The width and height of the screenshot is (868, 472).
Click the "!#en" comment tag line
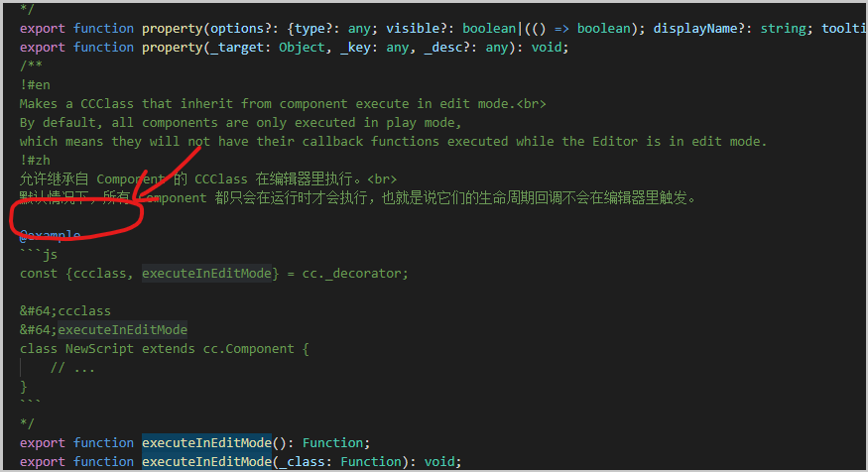(35, 84)
